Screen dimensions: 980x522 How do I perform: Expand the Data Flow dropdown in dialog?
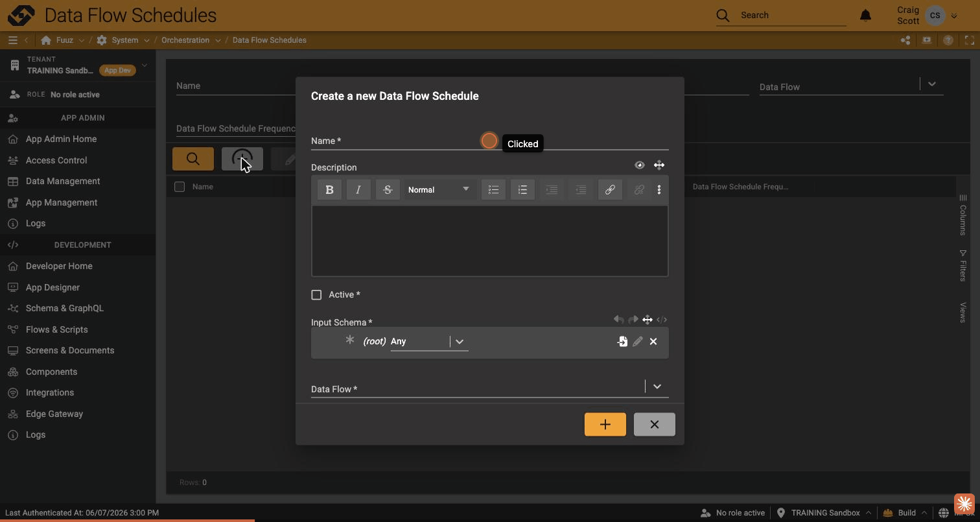pos(657,386)
